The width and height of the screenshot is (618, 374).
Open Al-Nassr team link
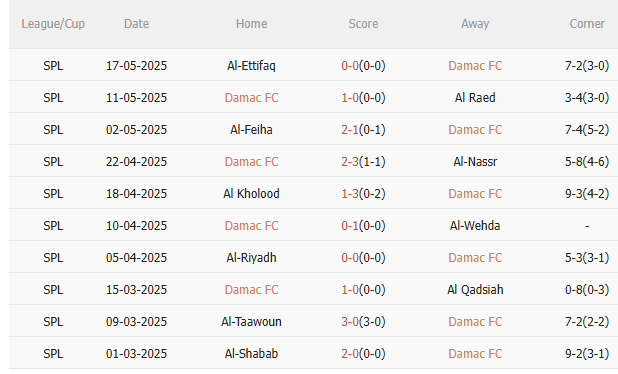pyautogui.click(x=475, y=162)
